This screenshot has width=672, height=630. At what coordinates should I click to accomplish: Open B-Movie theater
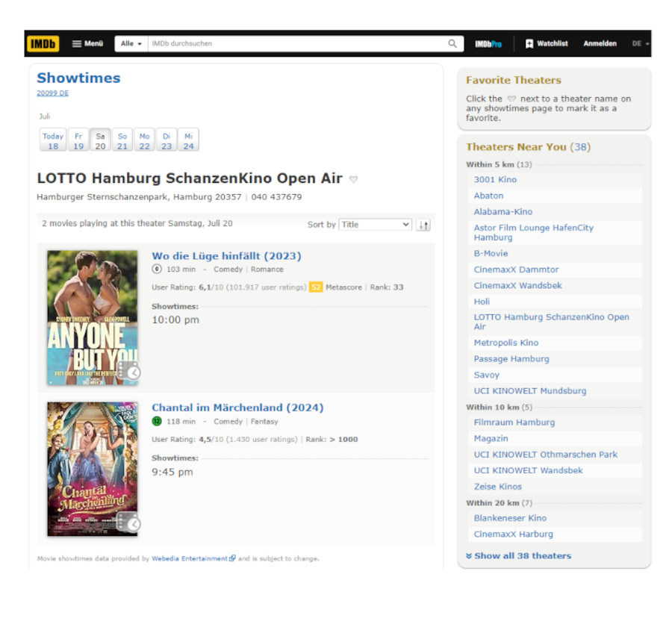click(x=491, y=253)
